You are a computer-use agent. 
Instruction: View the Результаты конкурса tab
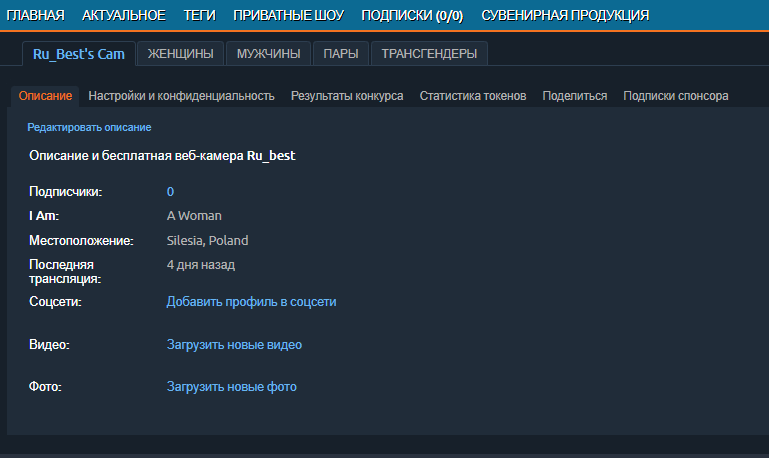[347, 96]
